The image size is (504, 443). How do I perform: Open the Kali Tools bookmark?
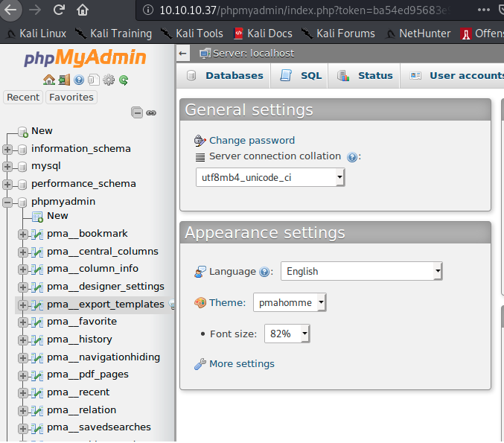tap(192, 33)
